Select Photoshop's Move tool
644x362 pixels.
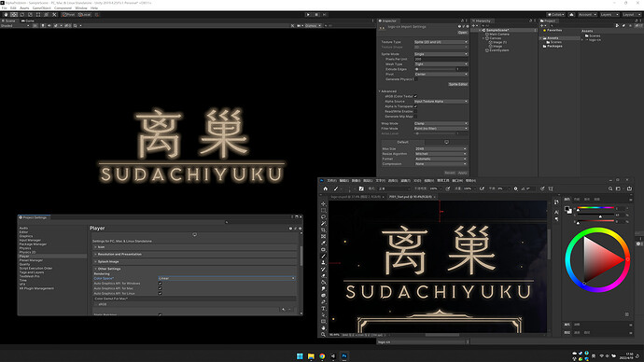click(x=323, y=203)
